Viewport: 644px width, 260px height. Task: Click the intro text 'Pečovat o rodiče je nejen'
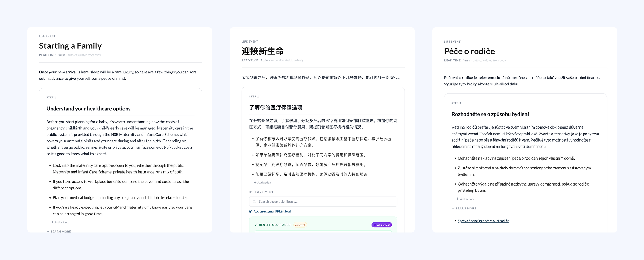tap(522, 81)
